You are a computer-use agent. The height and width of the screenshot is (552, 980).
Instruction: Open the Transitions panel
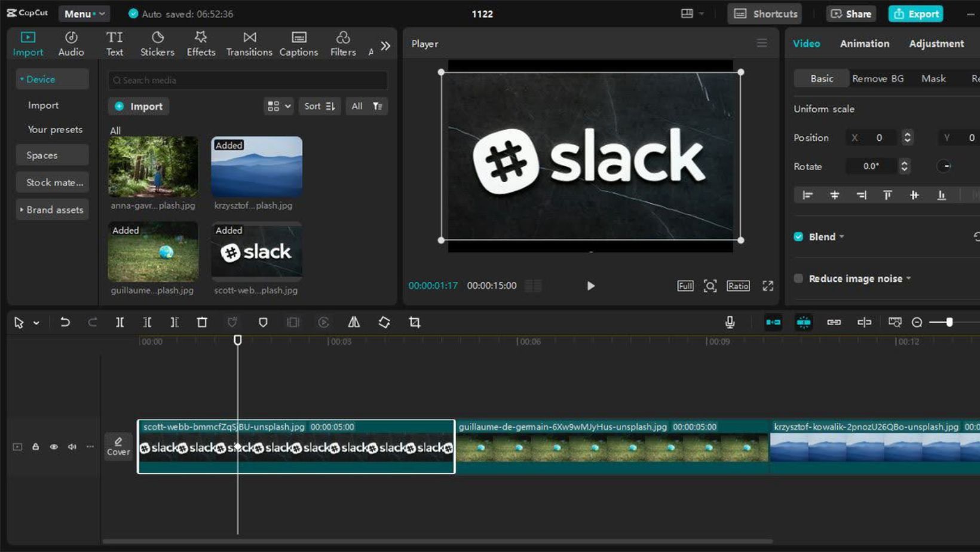coord(249,44)
